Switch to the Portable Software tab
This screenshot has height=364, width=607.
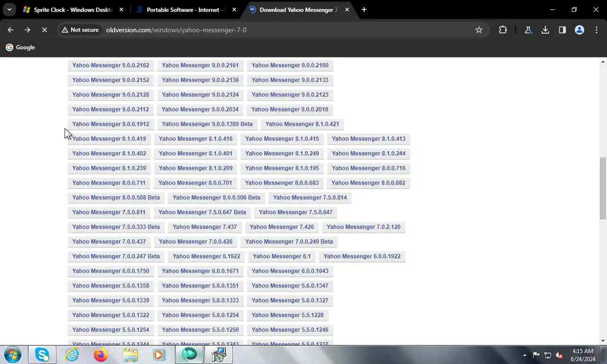pyautogui.click(x=186, y=9)
